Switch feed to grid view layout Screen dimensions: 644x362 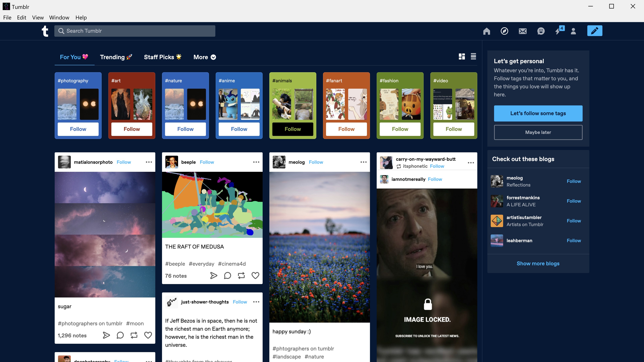click(462, 57)
